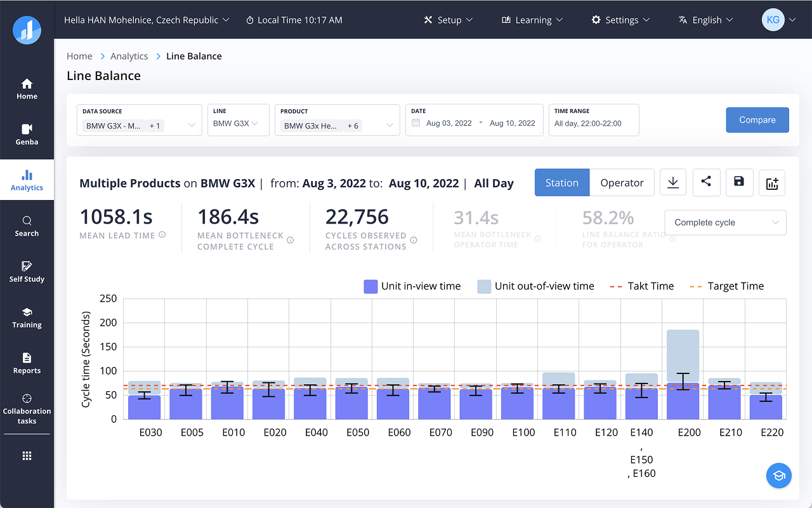812x508 pixels.
Task: Click the E110 bar in the chart
Action: point(558,396)
